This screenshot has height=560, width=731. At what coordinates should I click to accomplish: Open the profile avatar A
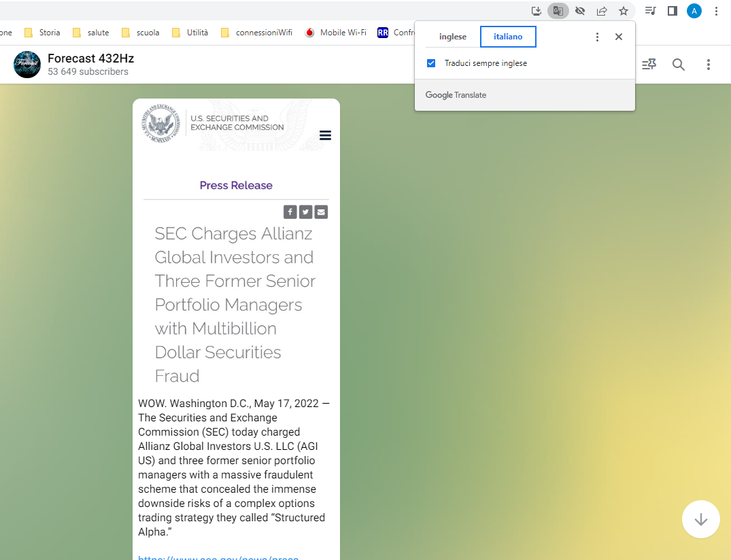[x=694, y=11]
